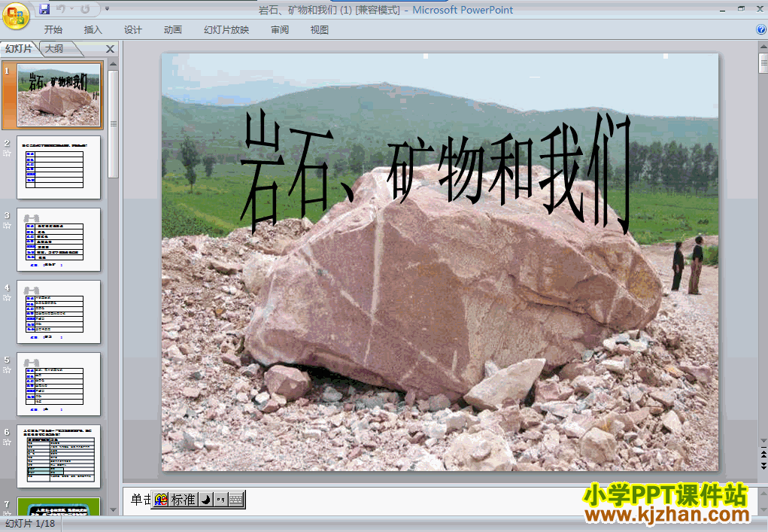Select slide 1 thumbnail with rock photo

tap(59, 95)
